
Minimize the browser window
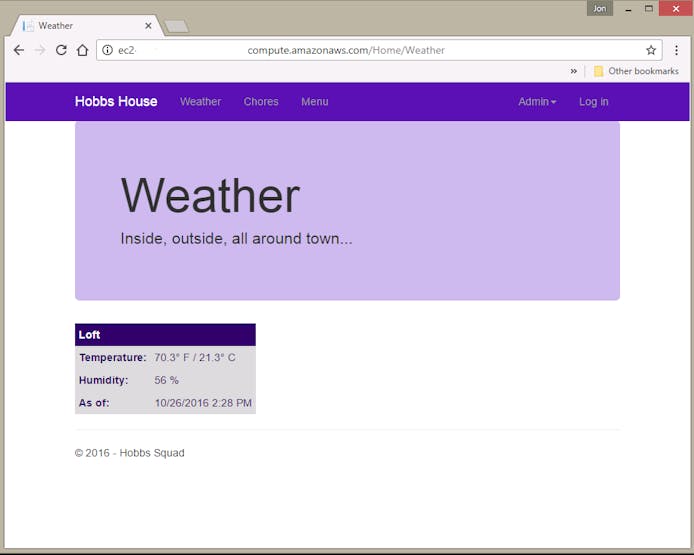[628, 9]
